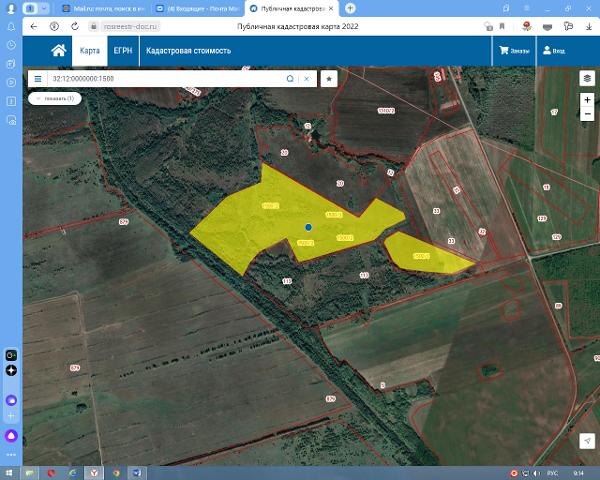The width and height of the screenshot is (600, 480).
Task: Expand the tab group dropdown arrow
Action: (x=44, y=8)
